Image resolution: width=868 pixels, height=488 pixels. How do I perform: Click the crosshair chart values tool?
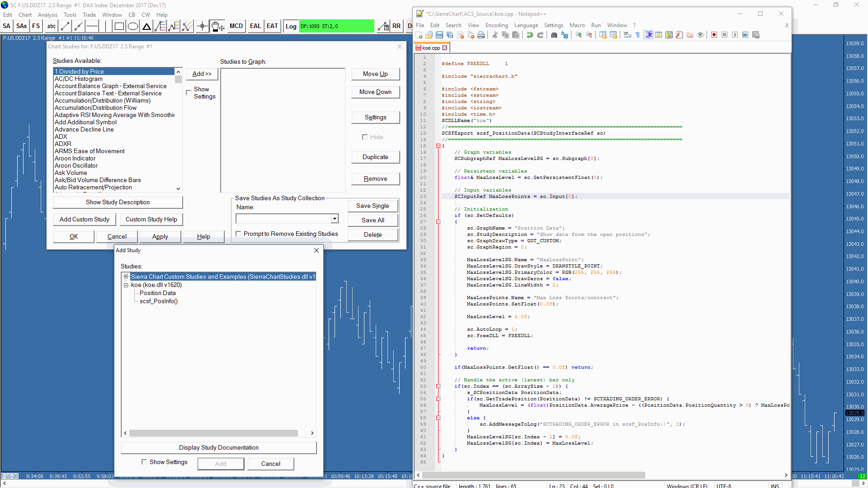(x=202, y=26)
